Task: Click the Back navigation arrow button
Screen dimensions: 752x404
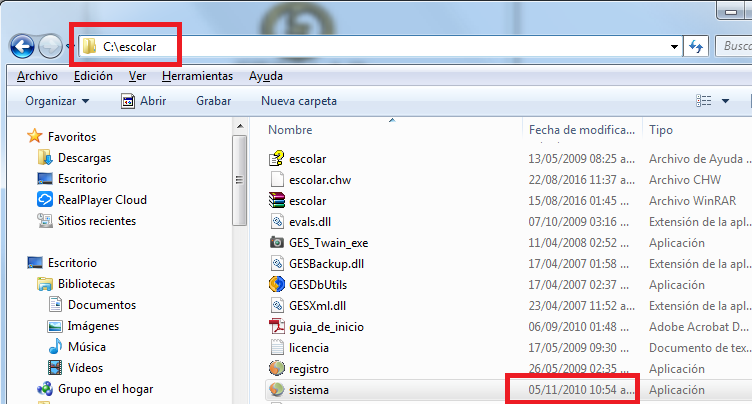Action: pos(23,46)
